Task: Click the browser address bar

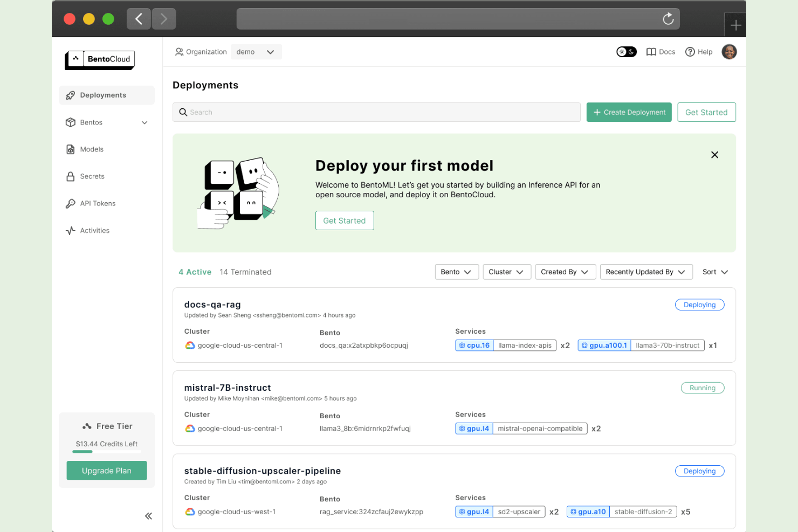Action: coord(458,19)
